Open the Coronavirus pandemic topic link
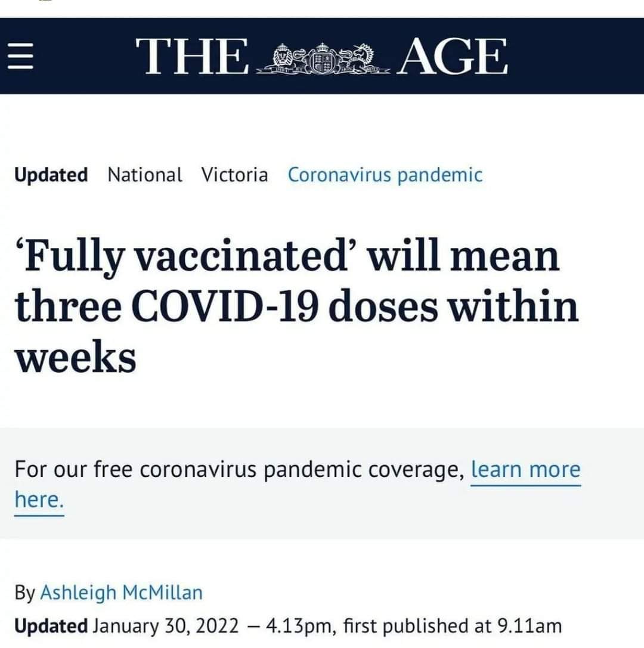This screenshot has height=648, width=644. 385,175
